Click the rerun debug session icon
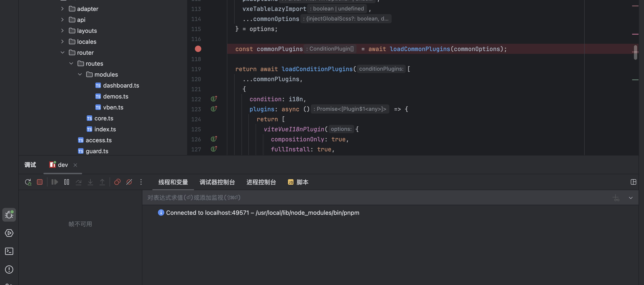644x285 pixels. (x=28, y=182)
